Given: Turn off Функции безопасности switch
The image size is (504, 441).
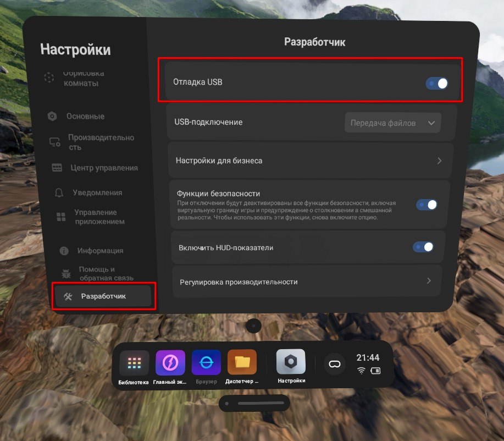Looking at the screenshot, I should (x=427, y=205).
